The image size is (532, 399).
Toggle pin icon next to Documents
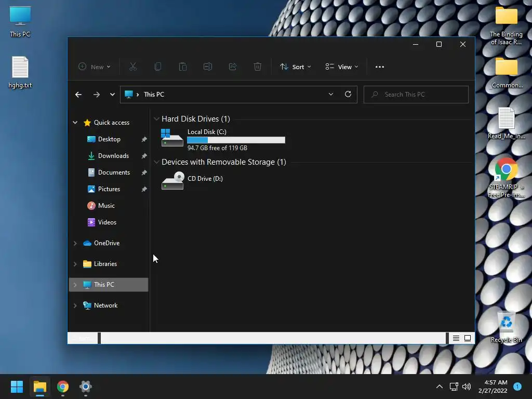pos(144,172)
